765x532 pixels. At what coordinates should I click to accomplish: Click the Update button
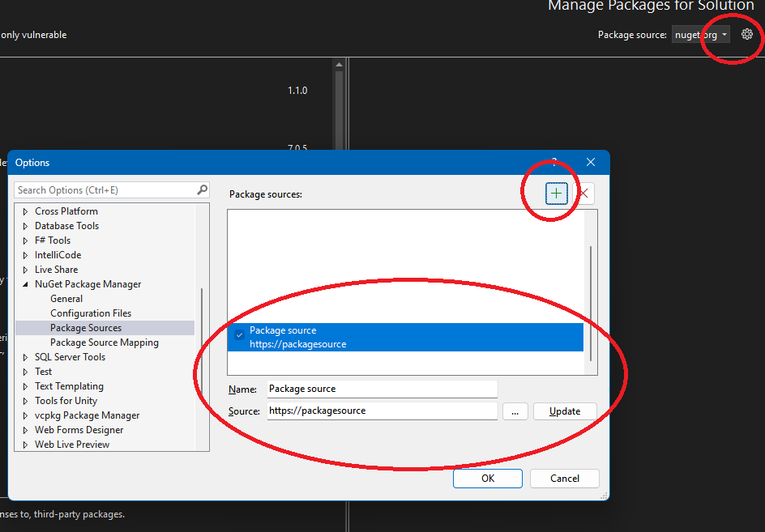pos(565,411)
